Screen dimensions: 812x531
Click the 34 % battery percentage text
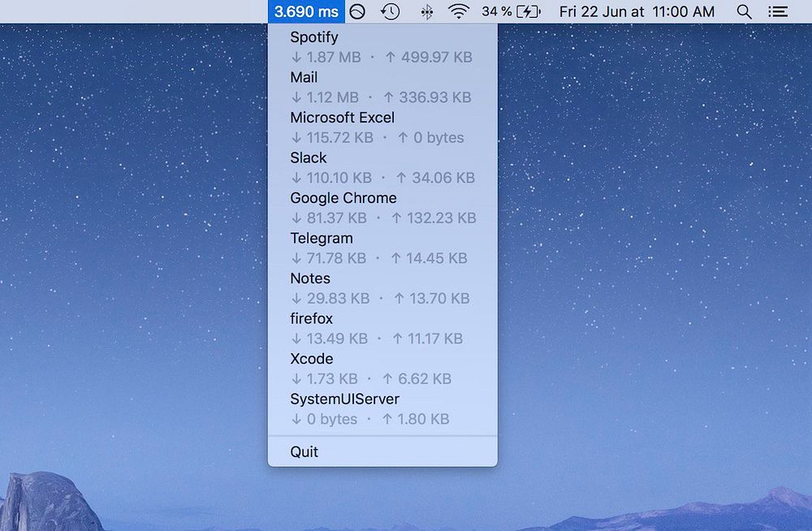point(497,11)
